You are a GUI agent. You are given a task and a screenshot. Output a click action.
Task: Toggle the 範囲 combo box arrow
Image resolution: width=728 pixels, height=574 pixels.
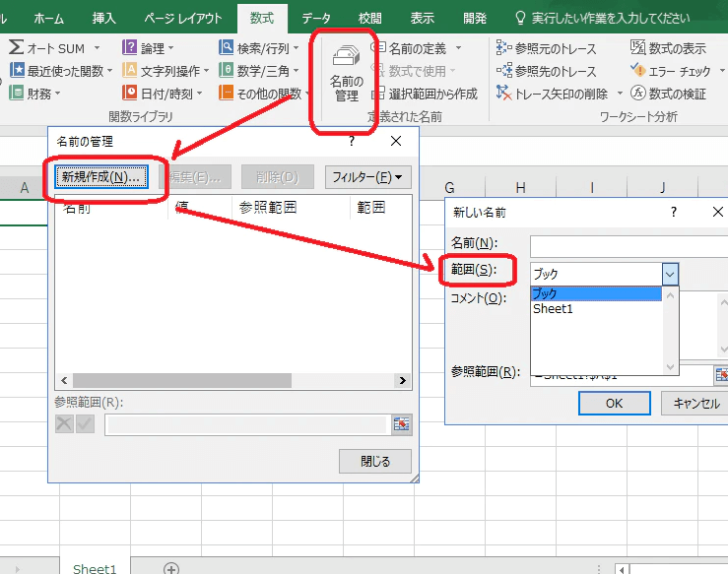(x=670, y=274)
